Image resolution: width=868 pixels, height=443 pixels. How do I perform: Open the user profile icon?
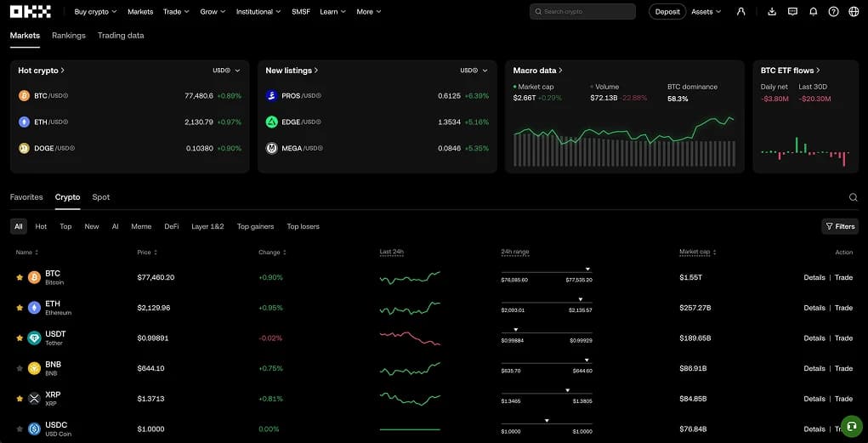(740, 12)
